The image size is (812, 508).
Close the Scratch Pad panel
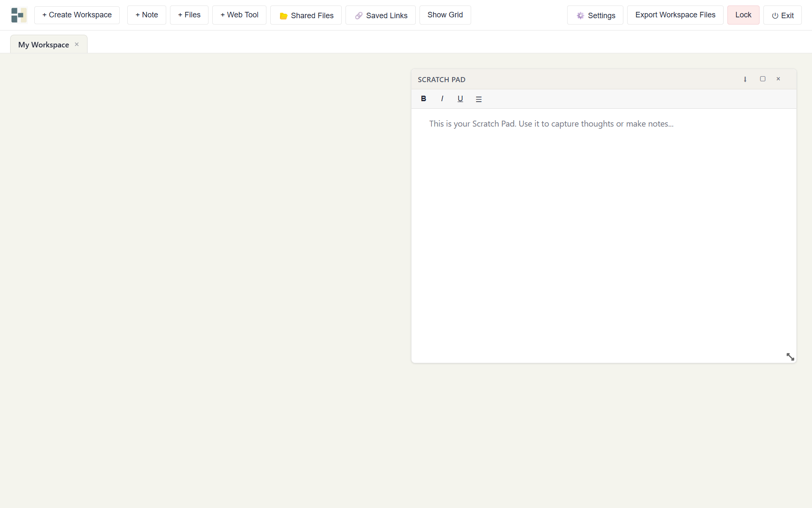coord(778,79)
